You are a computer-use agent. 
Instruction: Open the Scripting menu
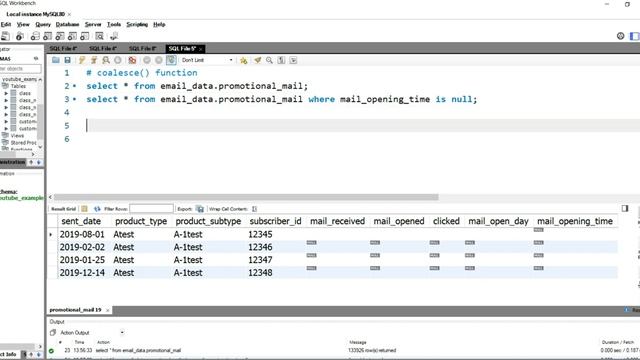(x=137, y=24)
